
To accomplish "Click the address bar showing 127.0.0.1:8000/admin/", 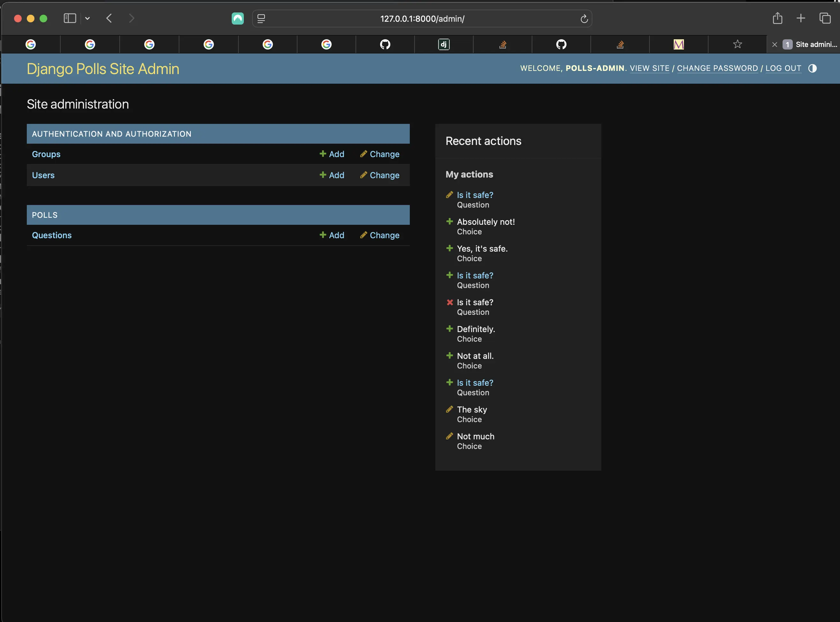I will coord(422,19).
